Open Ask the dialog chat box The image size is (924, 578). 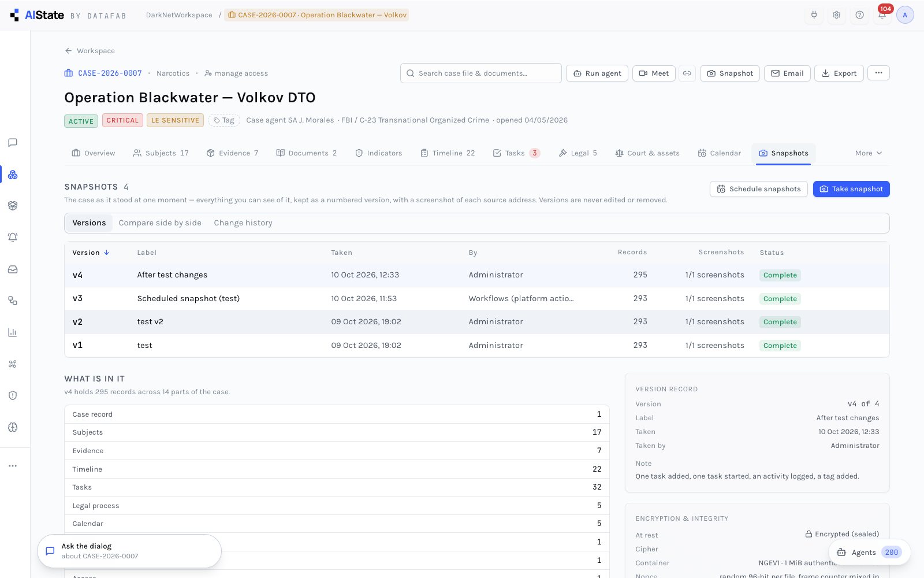[x=129, y=551]
